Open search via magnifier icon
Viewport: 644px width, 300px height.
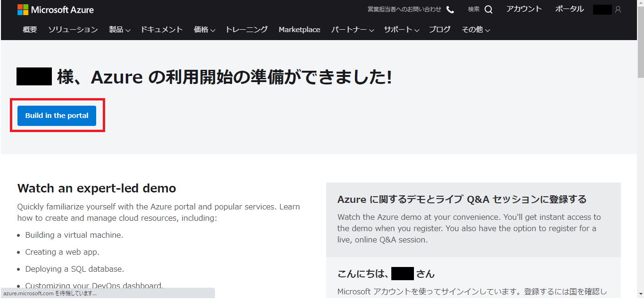click(x=488, y=9)
